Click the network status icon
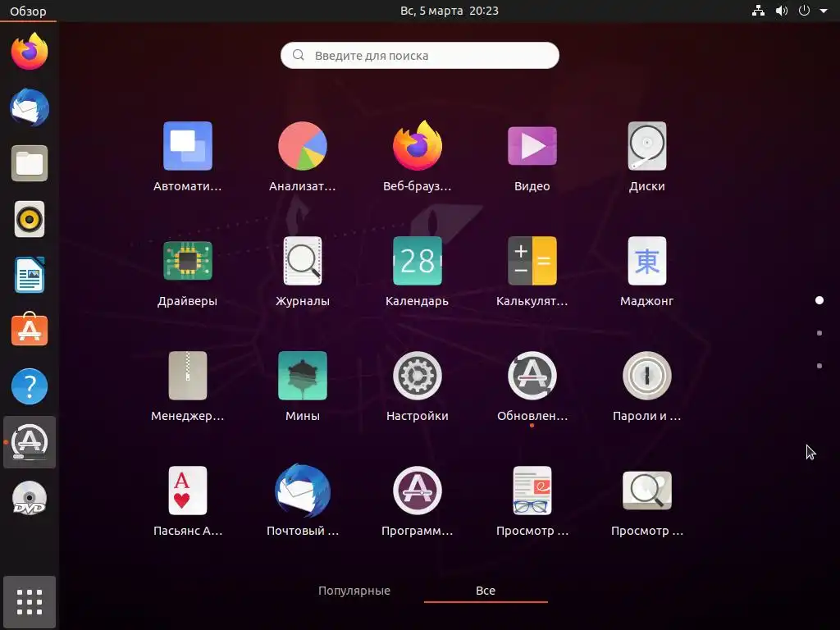 pyautogui.click(x=758, y=11)
